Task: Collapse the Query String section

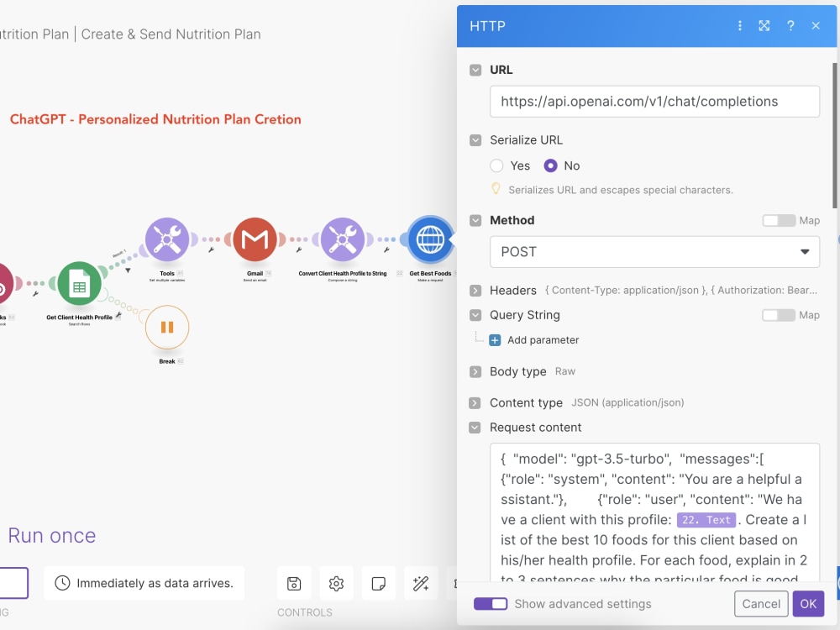Action: click(475, 315)
